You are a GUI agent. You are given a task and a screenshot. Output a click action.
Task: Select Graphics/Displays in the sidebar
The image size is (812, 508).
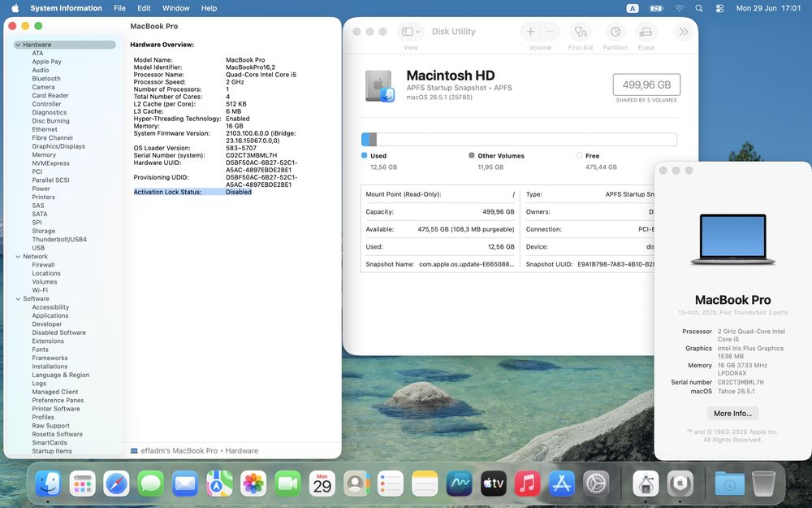tap(58, 146)
